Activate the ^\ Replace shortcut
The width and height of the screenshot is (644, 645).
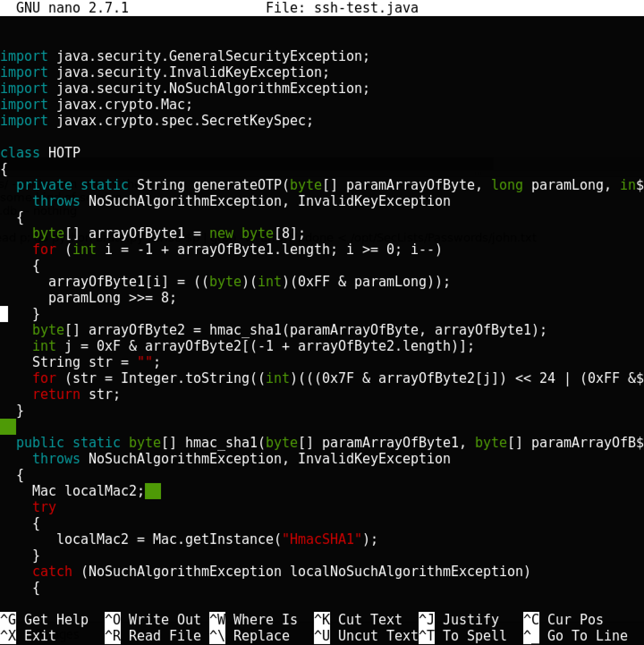click(250, 636)
